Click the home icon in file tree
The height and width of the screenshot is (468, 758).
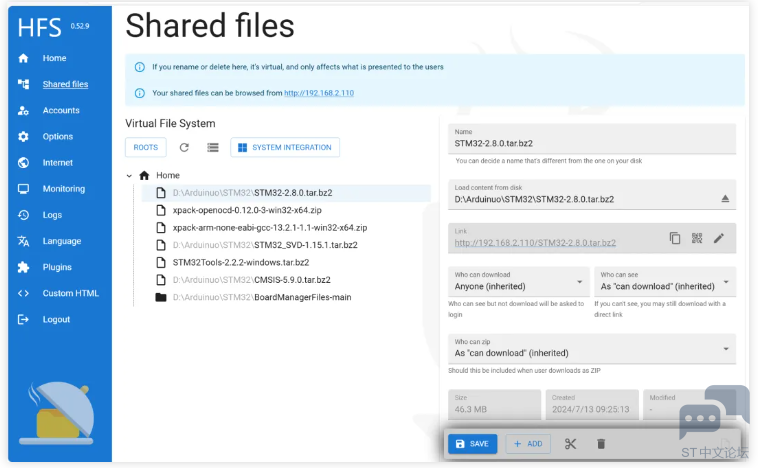pos(144,176)
